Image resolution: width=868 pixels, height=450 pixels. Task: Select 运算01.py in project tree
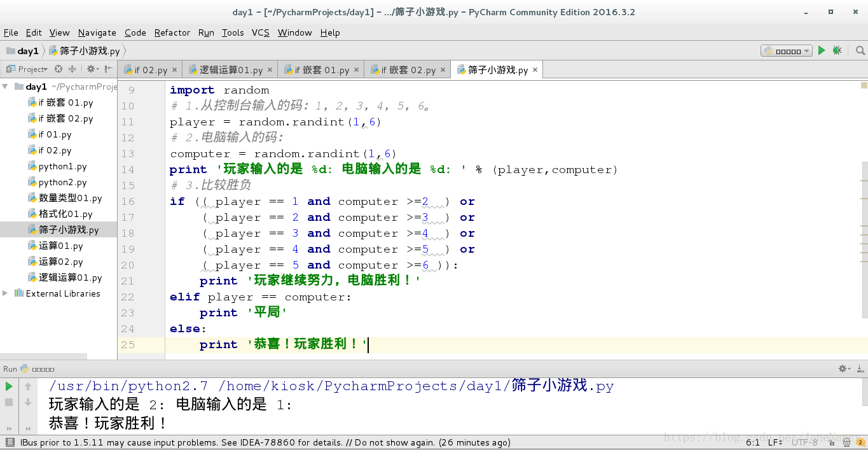coord(55,246)
